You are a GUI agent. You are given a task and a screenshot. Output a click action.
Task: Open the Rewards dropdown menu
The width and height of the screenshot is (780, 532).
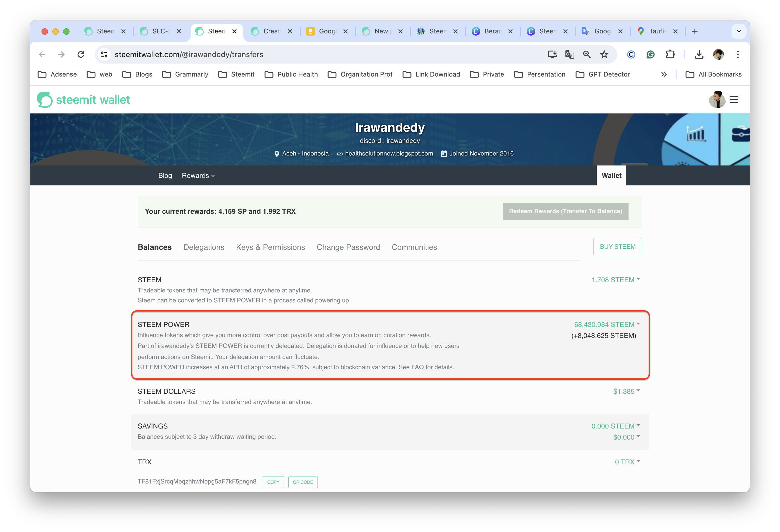[x=198, y=175]
